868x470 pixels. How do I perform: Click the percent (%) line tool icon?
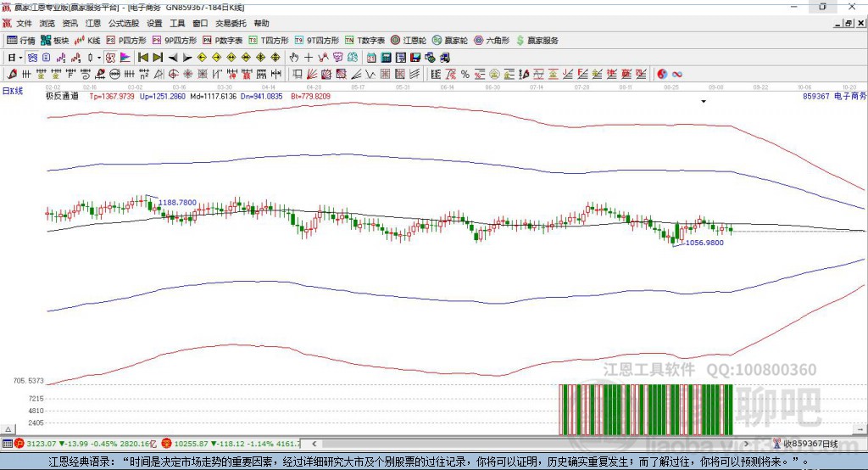coord(465,74)
